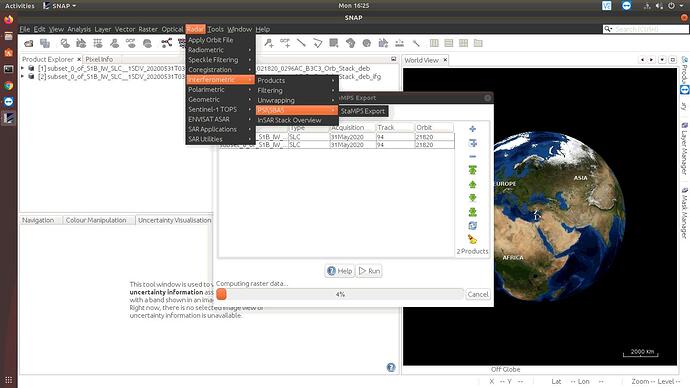The height and width of the screenshot is (388, 690).
Task: Open the Filtering submenu under Interferometric
Action: (297, 90)
